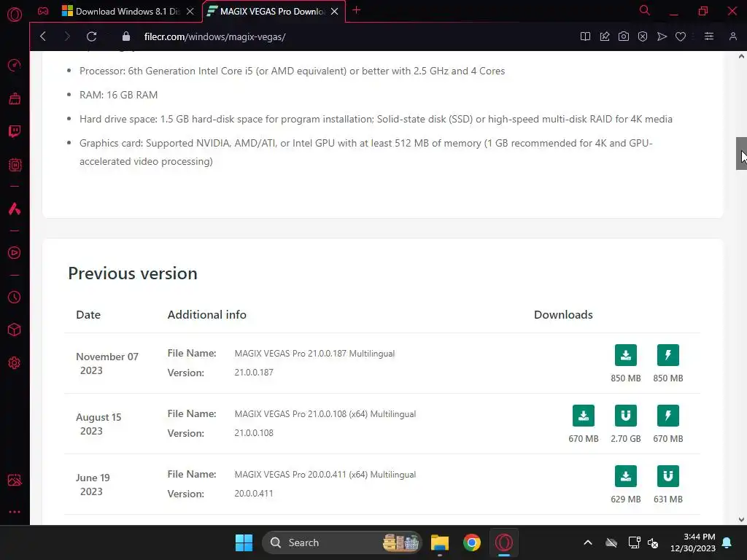Screen dimensions: 747x560
Task: Click the page vertical scrollbar thumb
Action: [741, 153]
